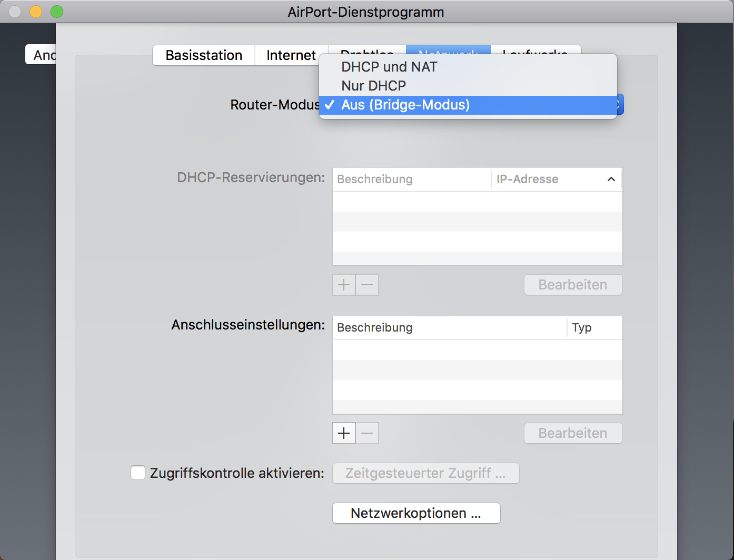
Task: Sort DHCP table by IP-Adresse column
Action: [557, 179]
